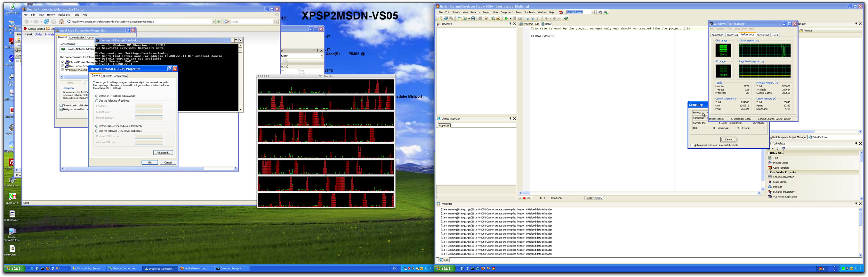Click the green Run arrow in Borland toolbar
The height and width of the screenshot is (277, 868).
coord(506,19)
